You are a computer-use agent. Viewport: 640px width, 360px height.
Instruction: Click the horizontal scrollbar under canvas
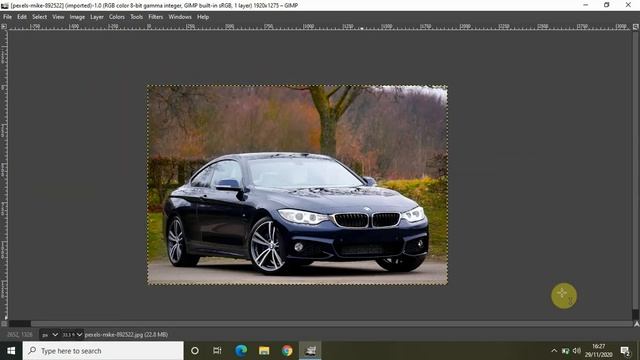[x=320, y=324]
